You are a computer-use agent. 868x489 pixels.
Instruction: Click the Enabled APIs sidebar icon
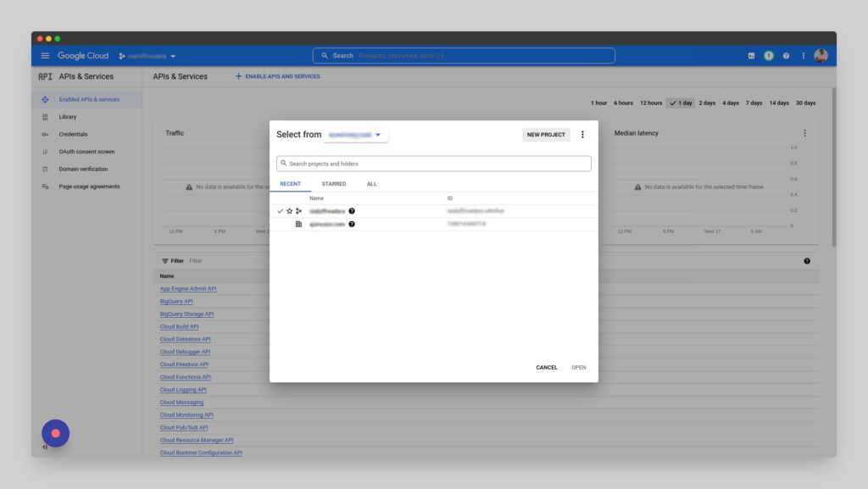tap(45, 99)
